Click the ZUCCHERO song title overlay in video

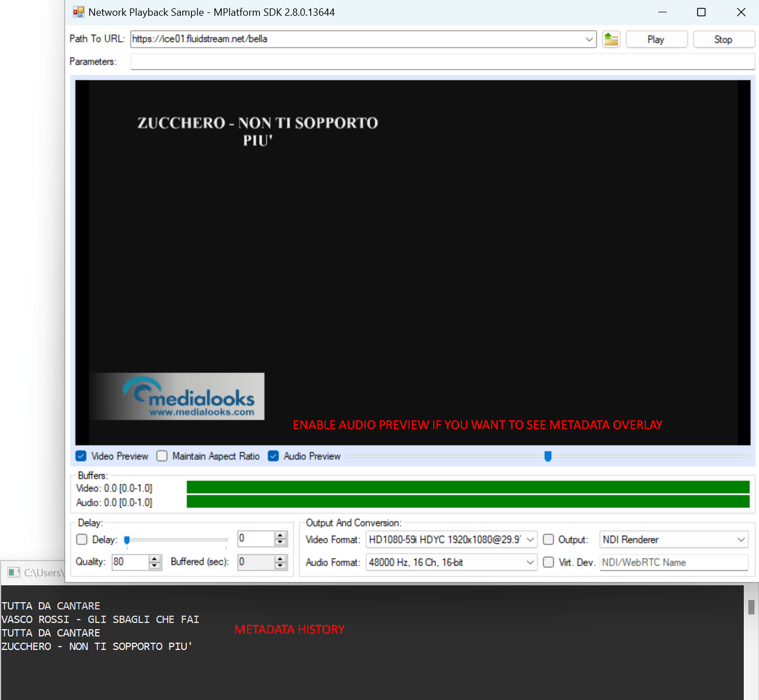click(x=258, y=132)
